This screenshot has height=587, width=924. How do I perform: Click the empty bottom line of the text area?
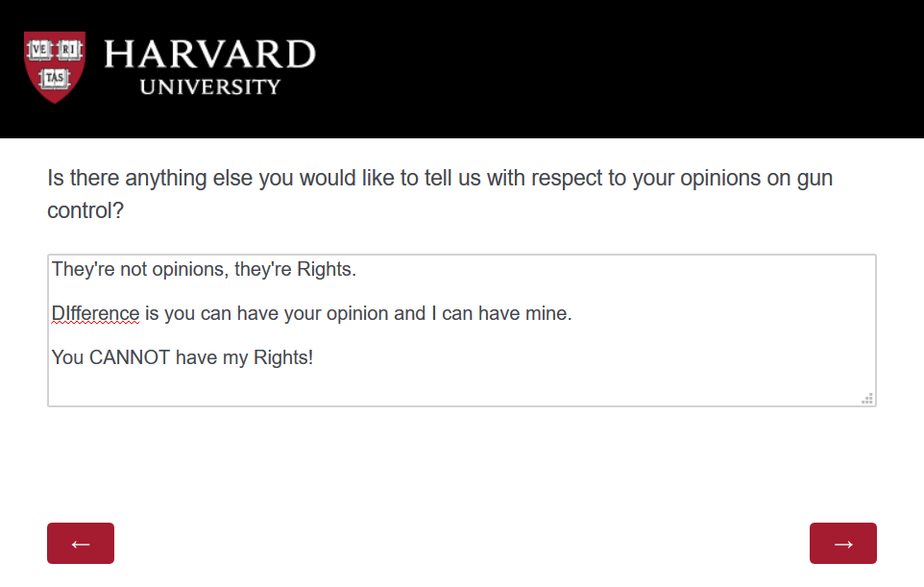[461, 389]
